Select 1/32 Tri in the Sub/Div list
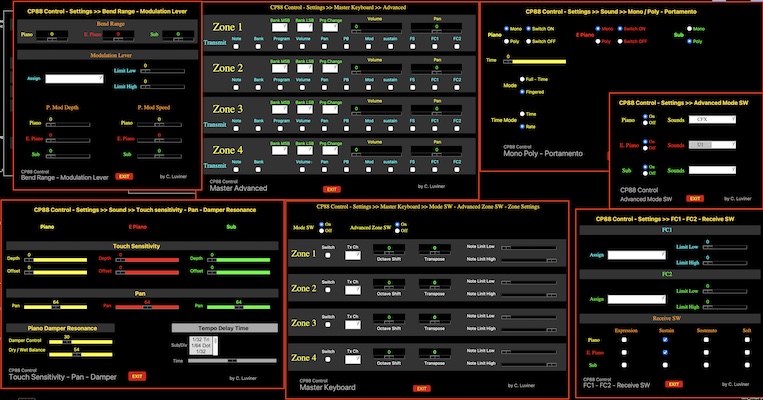 pos(201,339)
